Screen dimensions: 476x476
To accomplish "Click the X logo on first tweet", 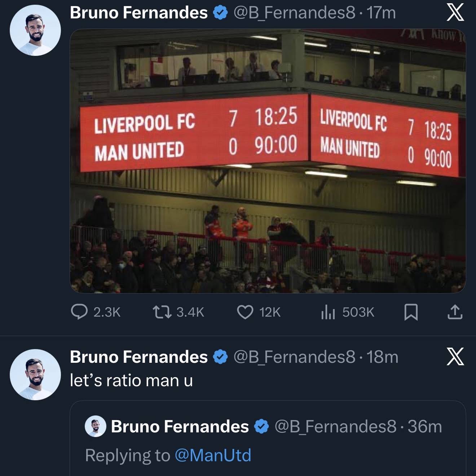I will pos(455,13).
